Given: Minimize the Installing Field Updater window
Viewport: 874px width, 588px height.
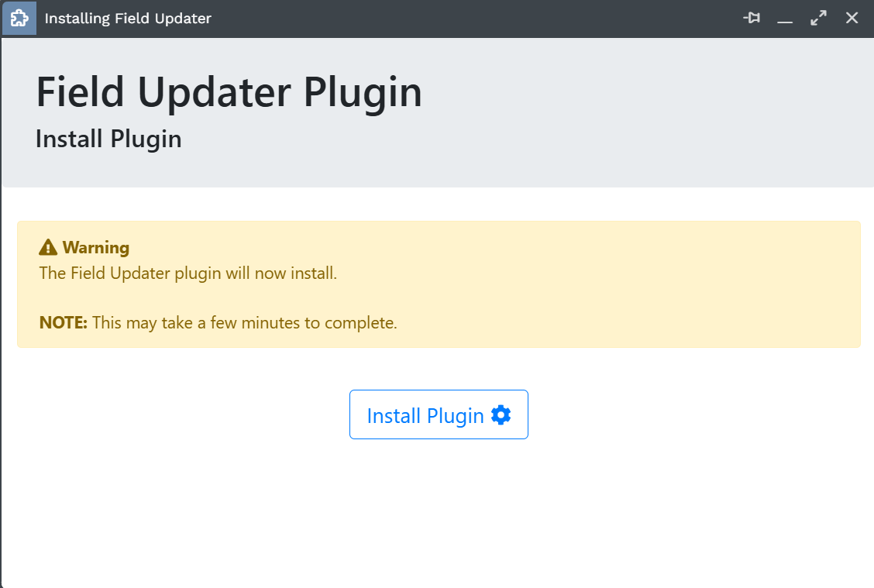Looking at the screenshot, I should pyautogui.click(x=785, y=19).
